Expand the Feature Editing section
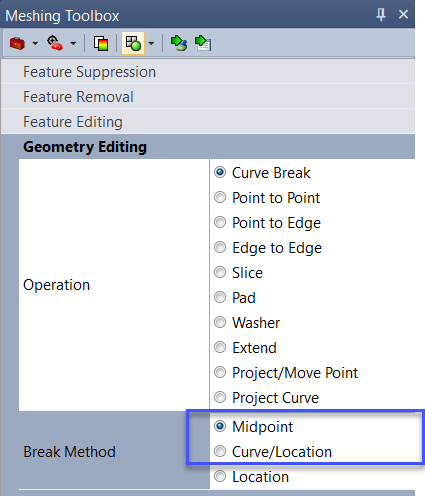The height and width of the screenshot is (496, 425). click(208, 122)
